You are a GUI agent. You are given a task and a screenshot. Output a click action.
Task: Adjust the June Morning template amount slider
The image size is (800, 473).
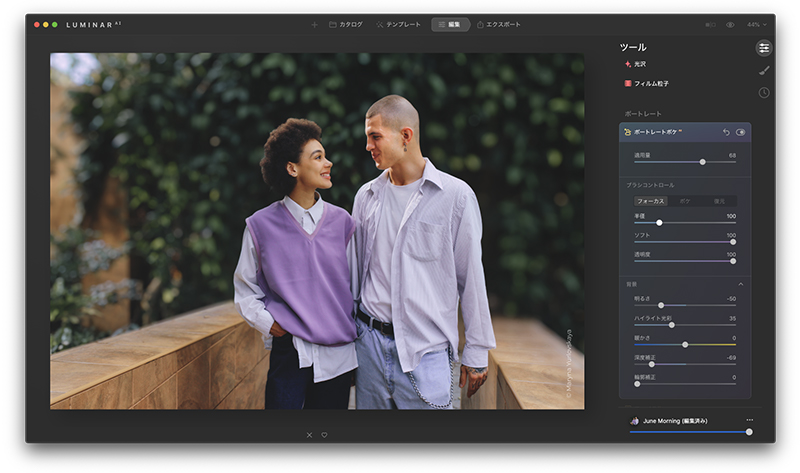point(691,432)
